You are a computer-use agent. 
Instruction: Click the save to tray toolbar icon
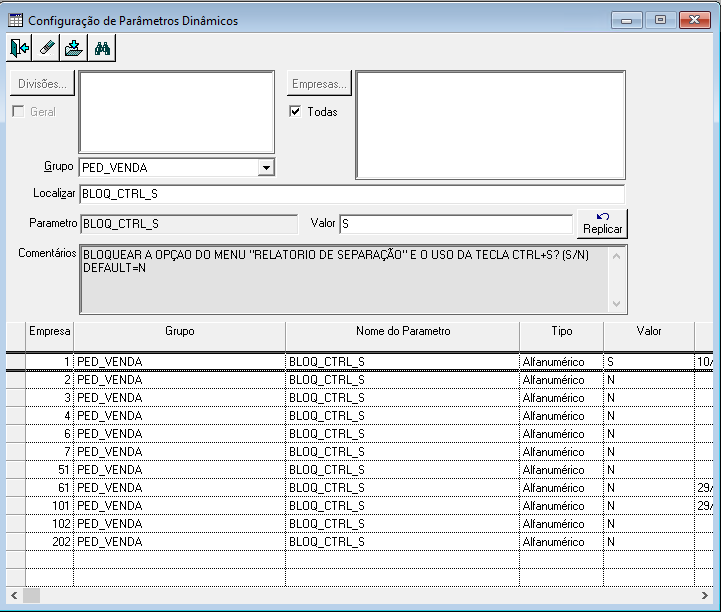click(x=74, y=48)
